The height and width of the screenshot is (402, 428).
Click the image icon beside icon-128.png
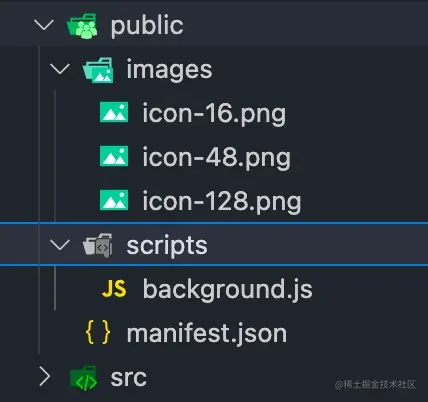pos(114,200)
